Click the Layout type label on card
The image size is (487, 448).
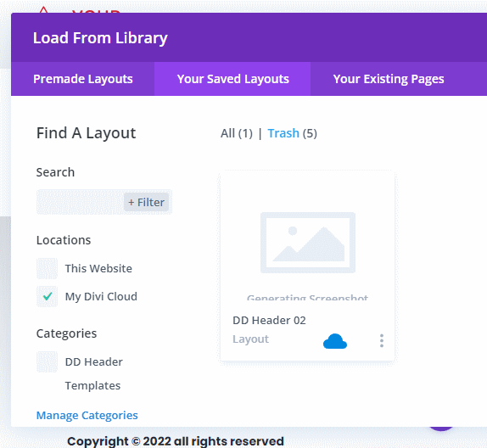coord(250,339)
